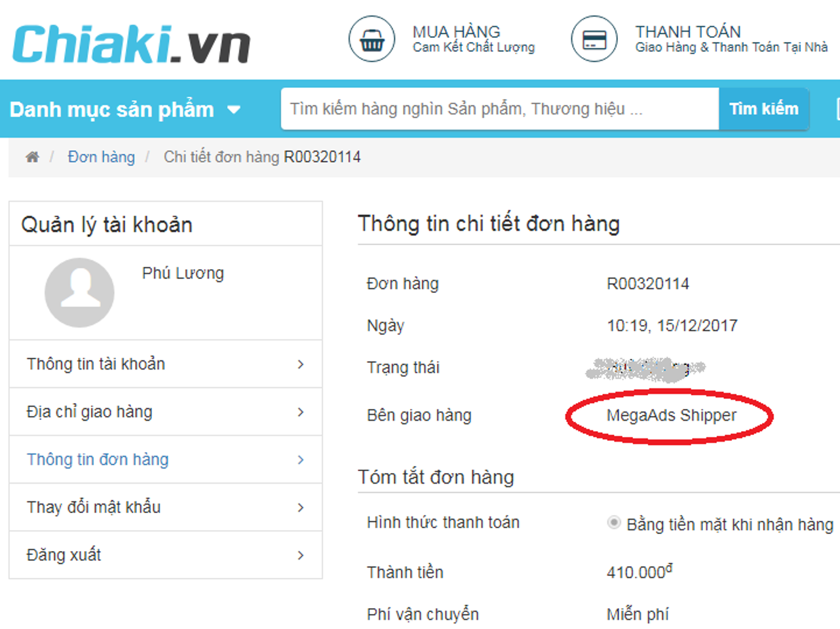Screen dimensions: 840x629
Task: Click the user avatar placeholder
Action: [79, 292]
